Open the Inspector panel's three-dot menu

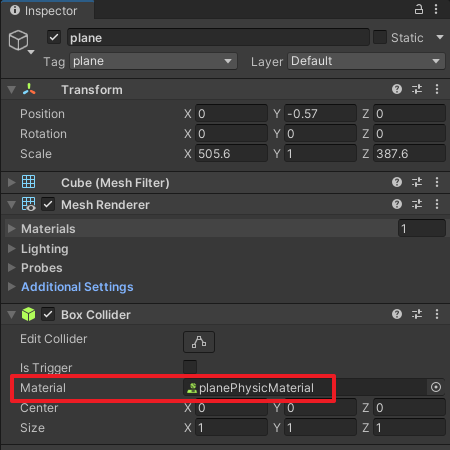point(436,9)
